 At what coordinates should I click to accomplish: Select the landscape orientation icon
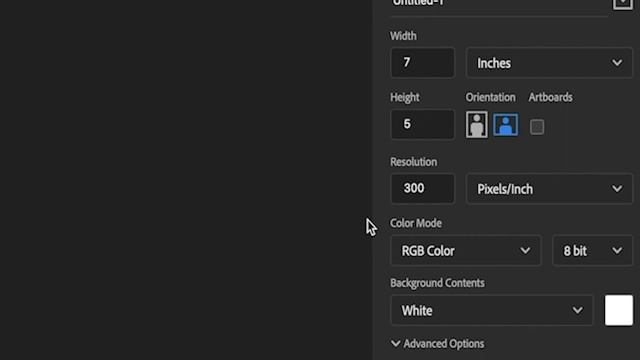[506, 124]
